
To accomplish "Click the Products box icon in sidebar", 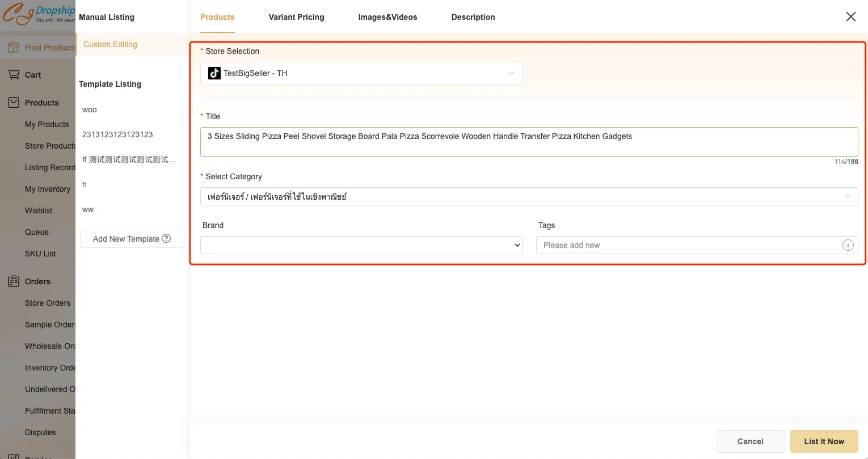I will tap(14, 103).
